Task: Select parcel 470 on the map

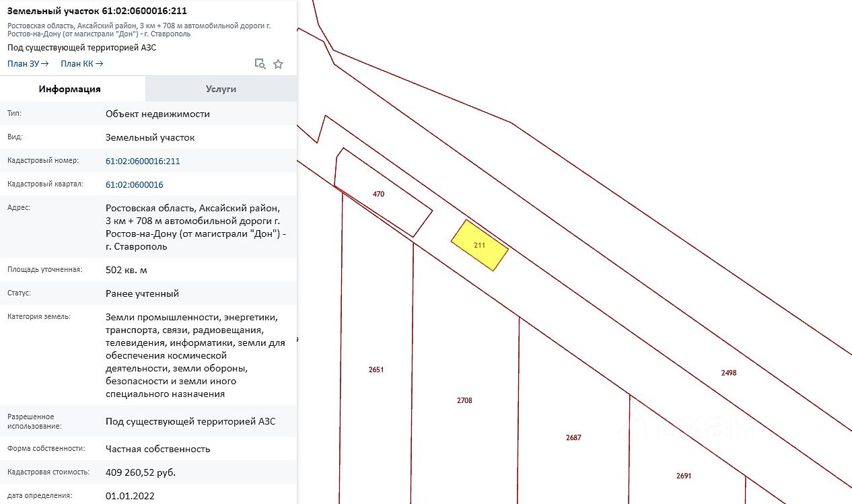Action: tap(379, 194)
